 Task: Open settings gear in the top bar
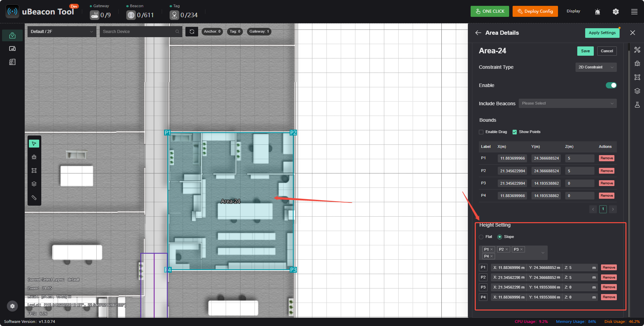coord(616,12)
